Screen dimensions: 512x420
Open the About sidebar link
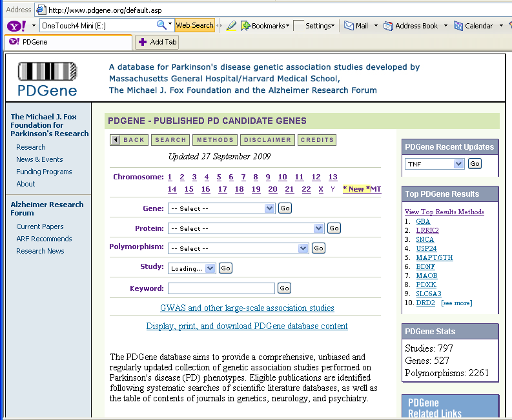pyautogui.click(x=25, y=184)
